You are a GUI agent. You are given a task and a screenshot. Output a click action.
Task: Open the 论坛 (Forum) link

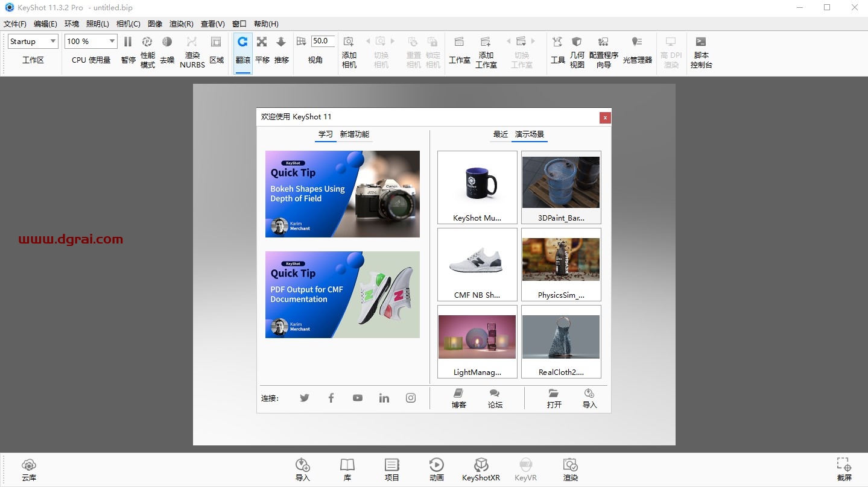click(x=495, y=398)
